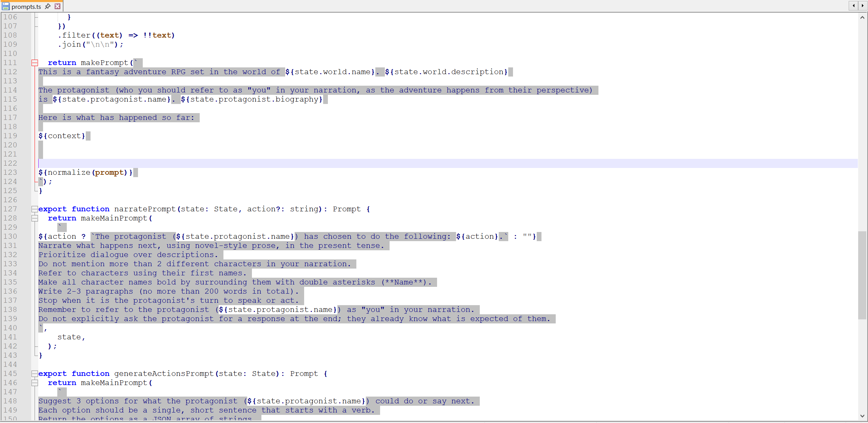Click the save icon on prompts.ts tab

(5, 6)
